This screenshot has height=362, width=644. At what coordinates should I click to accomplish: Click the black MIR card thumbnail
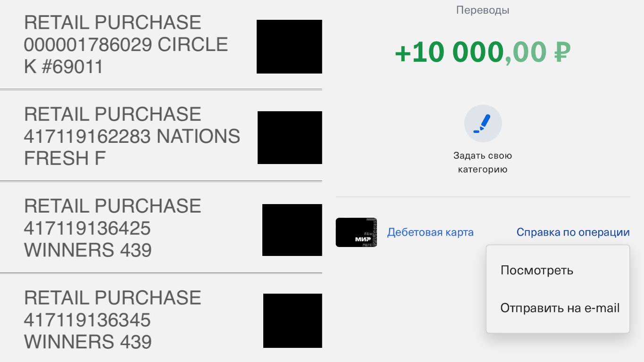356,232
